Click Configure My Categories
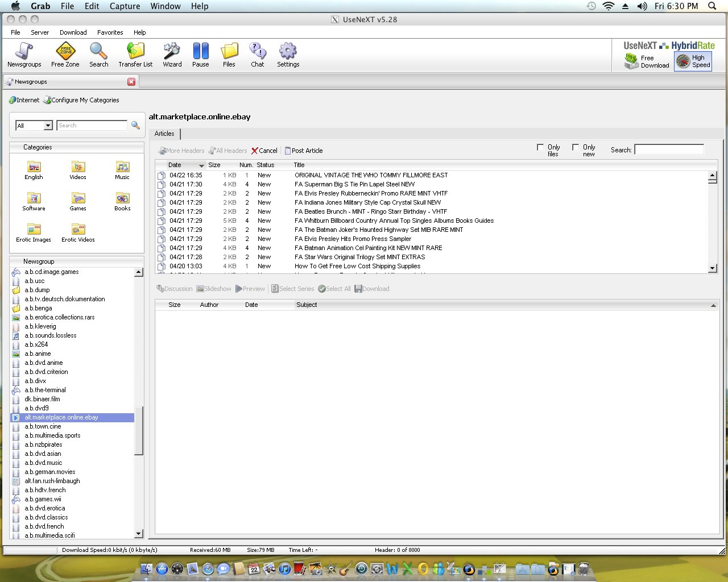This screenshot has width=728, height=582. click(81, 100)
